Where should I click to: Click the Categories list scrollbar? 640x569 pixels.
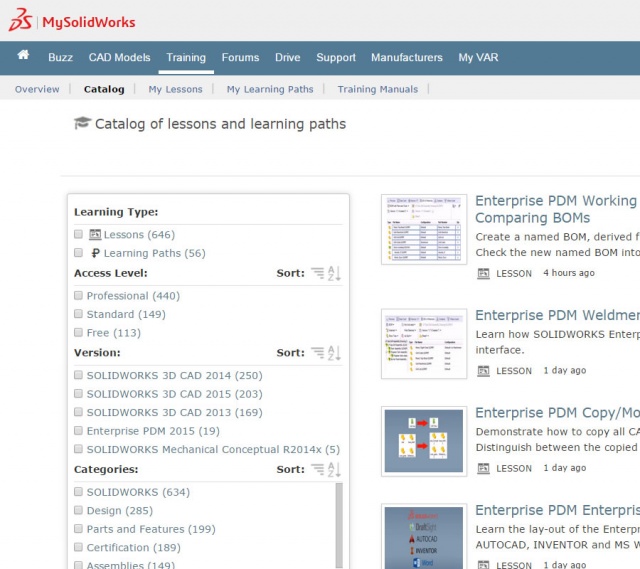click(339, 525)
